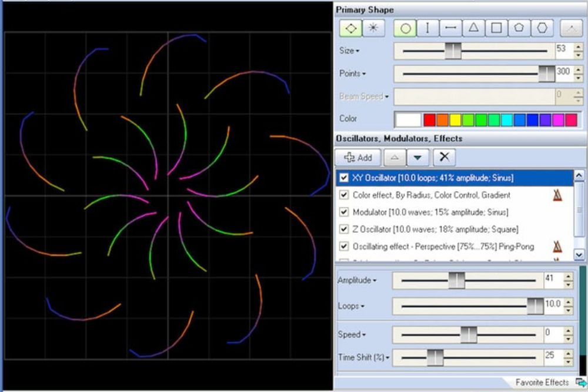This screenshot has width=588, height=392.
Task: Pick the orange color swatch
Action: [443, 120]
